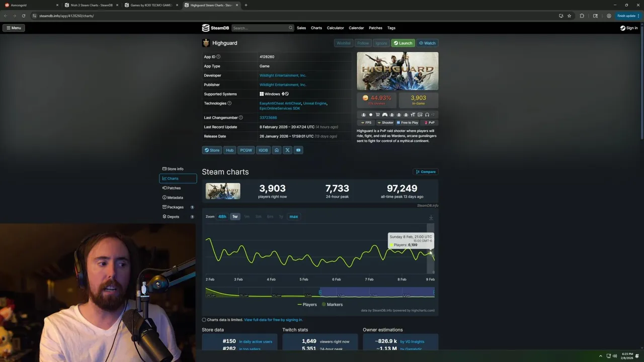Click the green Launch button

tap(403, 43)
